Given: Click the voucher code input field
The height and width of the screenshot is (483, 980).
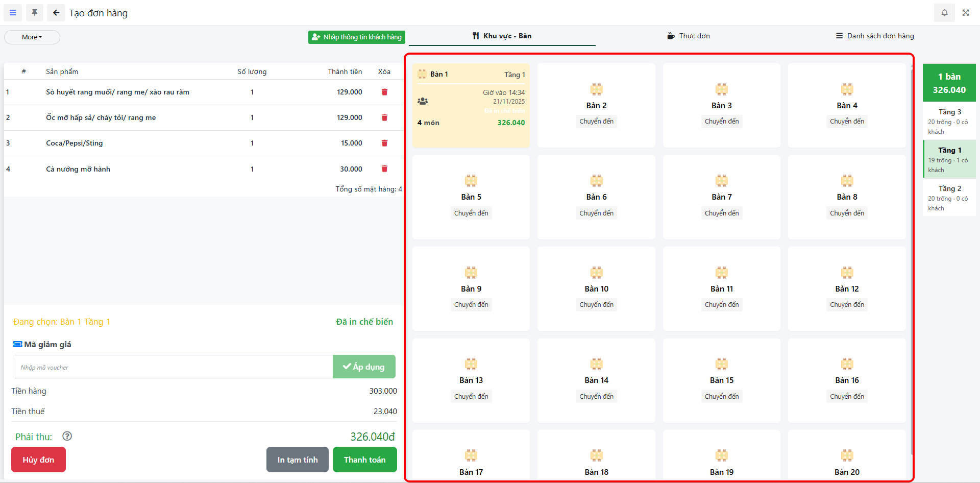Looking at the screenshot, I should pos(173,367).
